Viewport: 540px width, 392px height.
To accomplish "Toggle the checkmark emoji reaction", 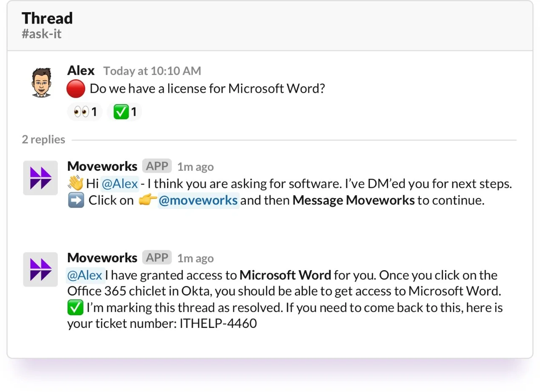I will [124, 111].
